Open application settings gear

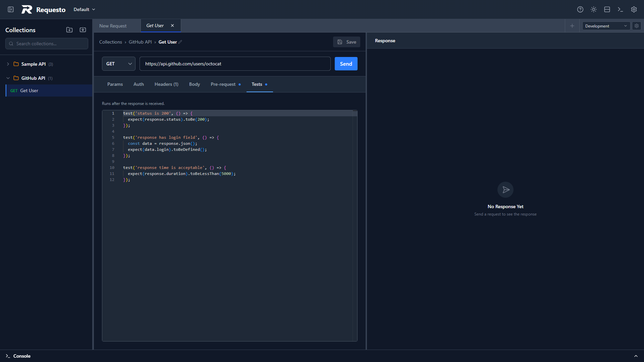point(634,9)
